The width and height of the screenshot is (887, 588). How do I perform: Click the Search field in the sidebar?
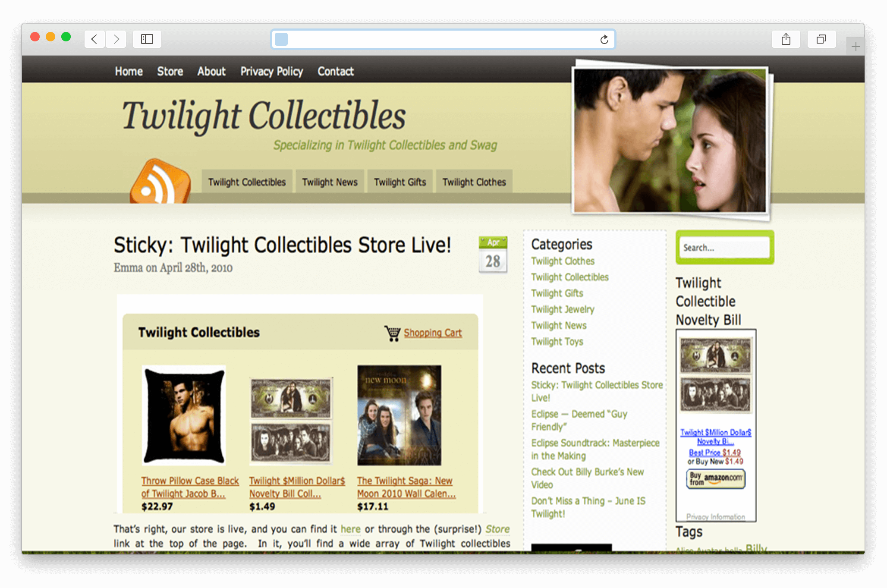[724, 247]
